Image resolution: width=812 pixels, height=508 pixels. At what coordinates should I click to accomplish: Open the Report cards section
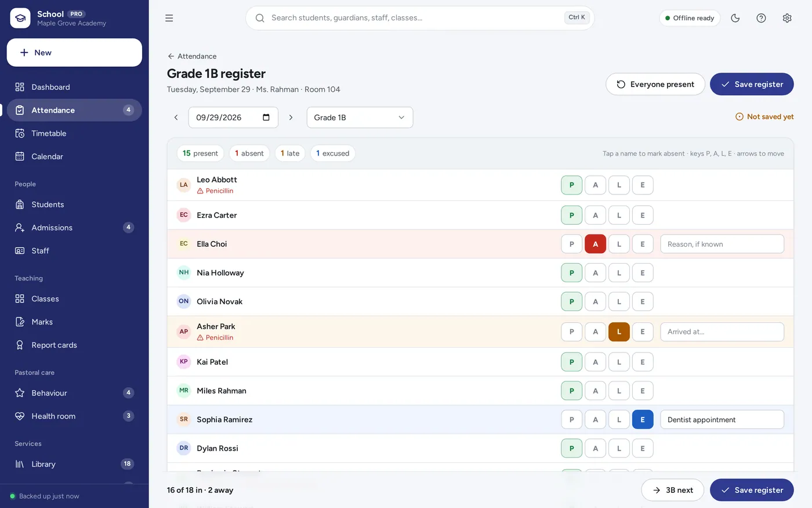pyautogui.click(x=74, y=345)
